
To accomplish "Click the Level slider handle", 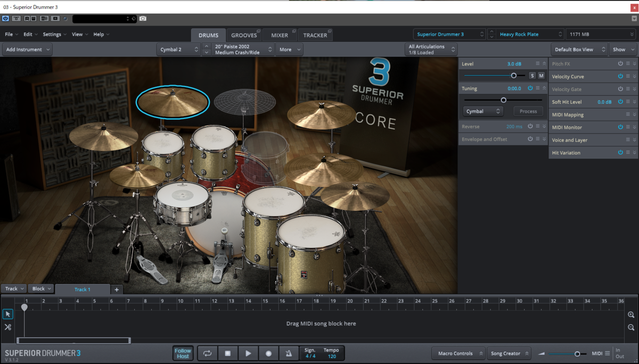I will tap(513, 76).
